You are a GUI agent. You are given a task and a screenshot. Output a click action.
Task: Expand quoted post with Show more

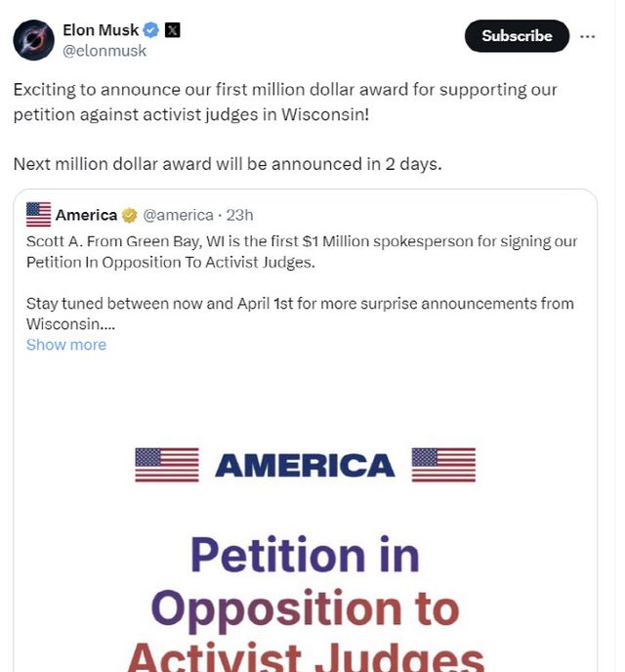(66, 345)
